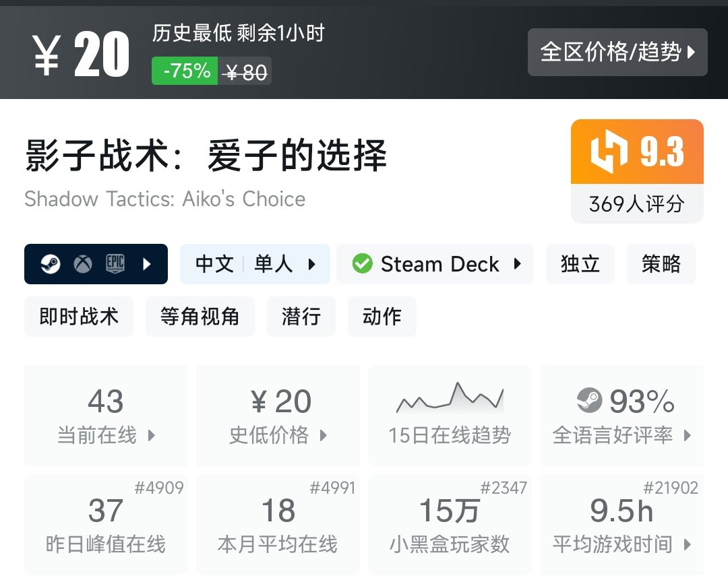Image resolution: width=728 pixels, height=582 pixels.
Task: Click the Steam logo beside 93%
Action: click(x=589, y=400)
